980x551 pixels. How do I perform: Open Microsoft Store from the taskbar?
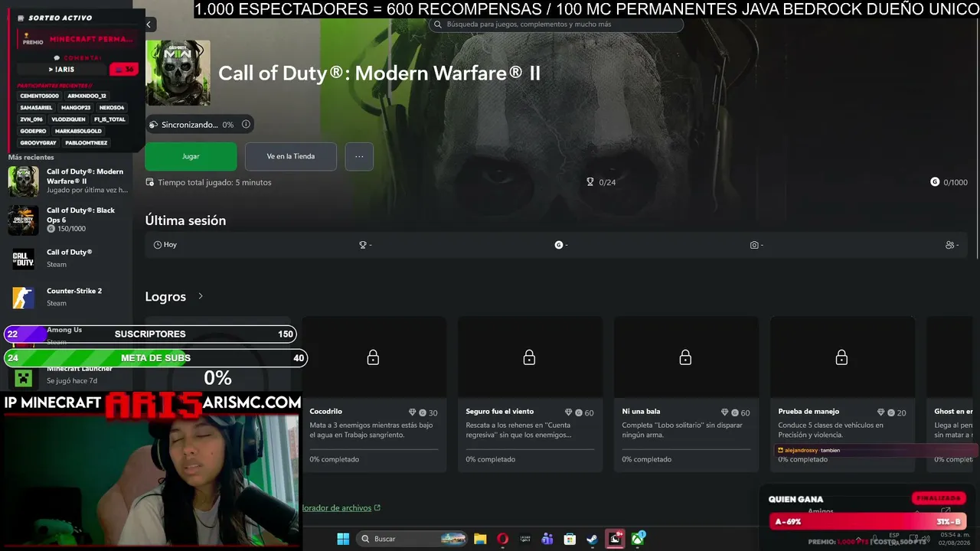570,539
